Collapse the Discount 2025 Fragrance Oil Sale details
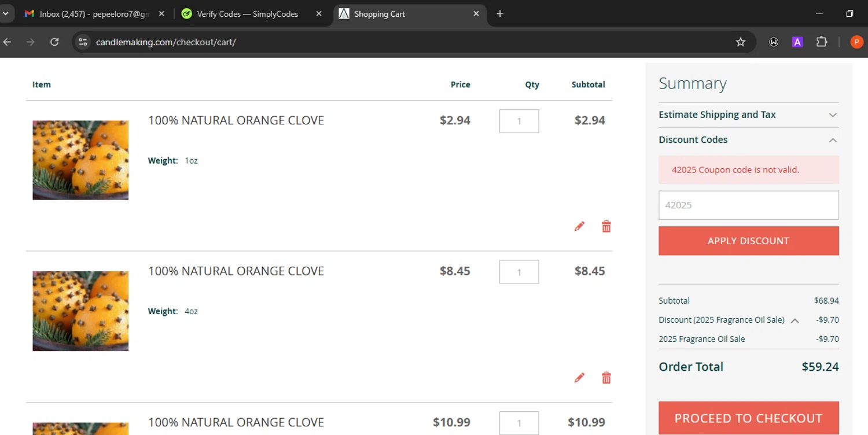 (795, 320)
